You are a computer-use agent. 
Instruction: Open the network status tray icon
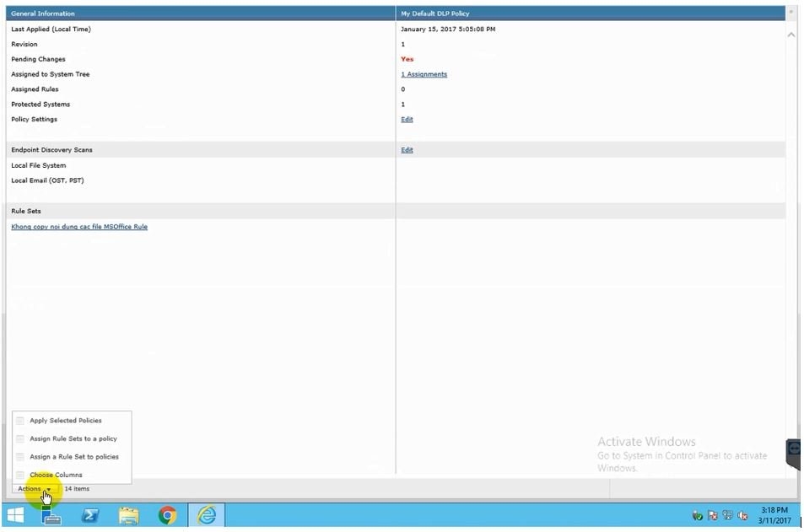[x=728, y=515]
